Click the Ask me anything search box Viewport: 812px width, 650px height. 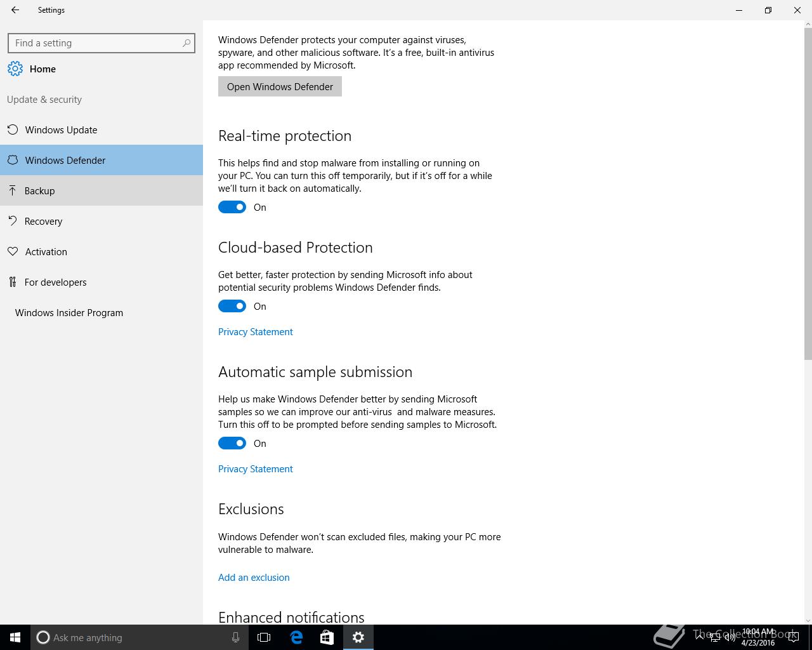(x=140, y=637)
